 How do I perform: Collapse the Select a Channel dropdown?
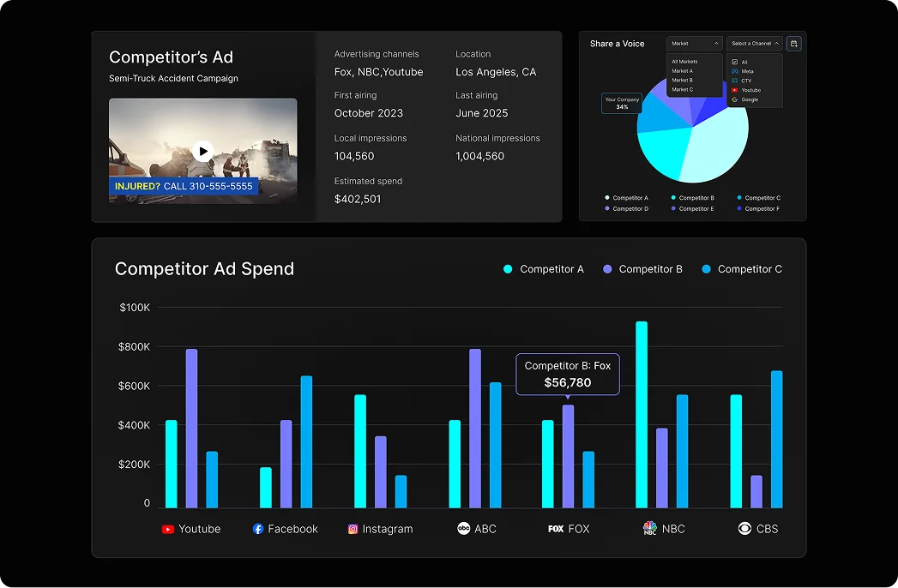tap(753, 44)
